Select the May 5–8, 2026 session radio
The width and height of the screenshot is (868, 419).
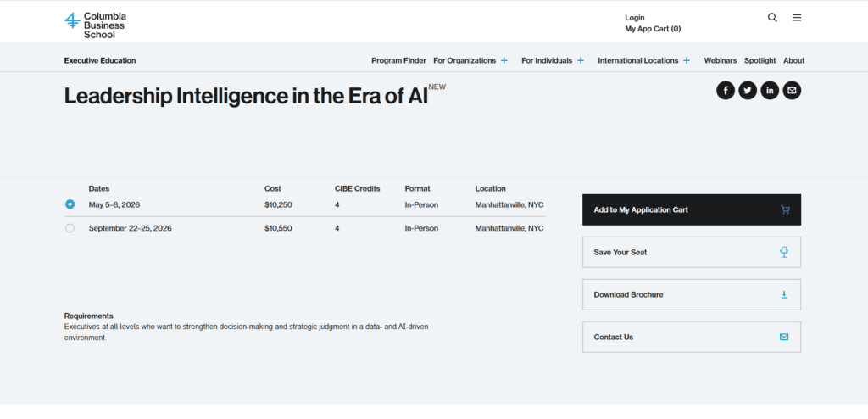coord(70,204)
